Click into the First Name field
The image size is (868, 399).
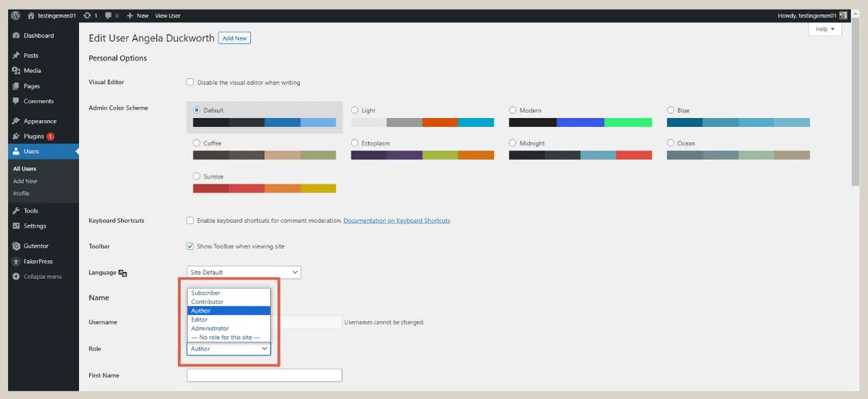[x=264, y=375]
